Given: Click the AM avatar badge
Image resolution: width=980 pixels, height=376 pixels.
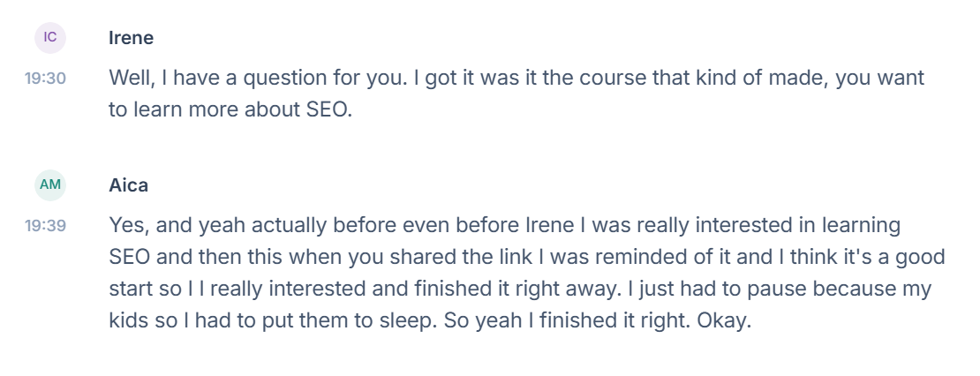Looking at the screenshot, I should pyautogui.click(x=50, y=184).
